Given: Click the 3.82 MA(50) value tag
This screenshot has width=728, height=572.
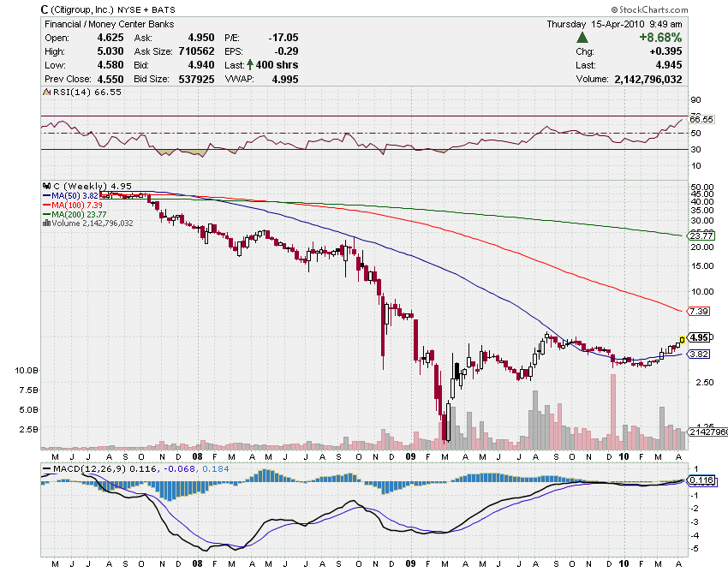Looking at the screenshot, I should coord(698,355).
